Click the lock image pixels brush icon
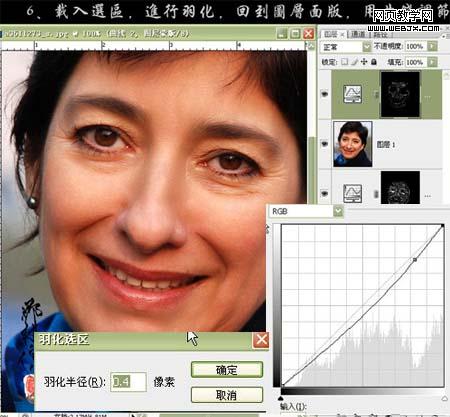Screen dimensions: 450x417 [355, 62]
